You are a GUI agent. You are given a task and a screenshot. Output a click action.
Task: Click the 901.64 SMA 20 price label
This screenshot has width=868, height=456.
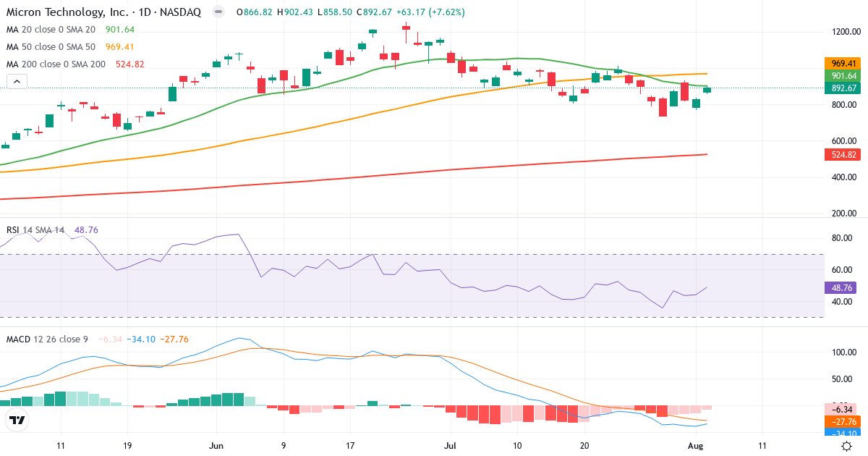841,75
